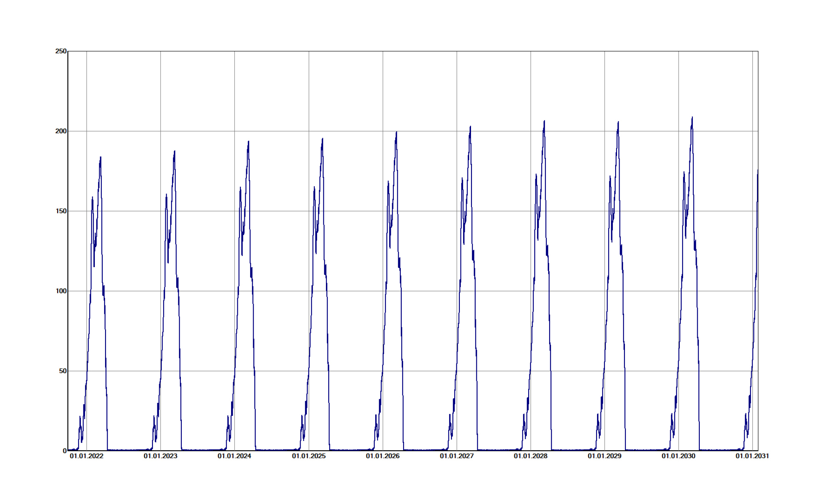Click the 0 y-axis origin label
This screenshot has width=814, height=504.
(65, 451)
